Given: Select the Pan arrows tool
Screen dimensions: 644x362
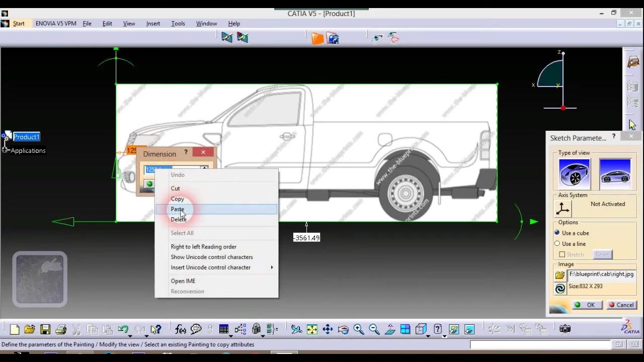Looking at the screenshot, I should point(328,329).
